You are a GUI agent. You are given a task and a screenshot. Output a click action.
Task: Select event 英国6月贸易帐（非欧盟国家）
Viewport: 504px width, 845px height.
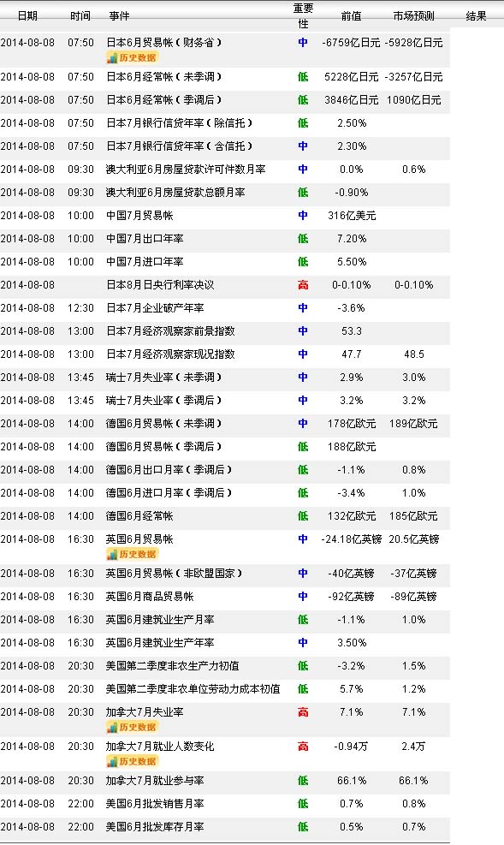[x=174, y=574]
